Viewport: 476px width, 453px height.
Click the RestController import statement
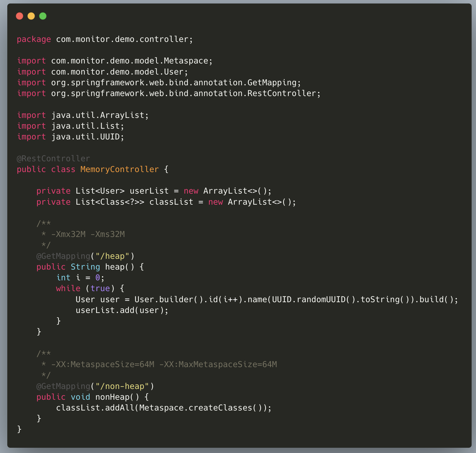(169, 93)
